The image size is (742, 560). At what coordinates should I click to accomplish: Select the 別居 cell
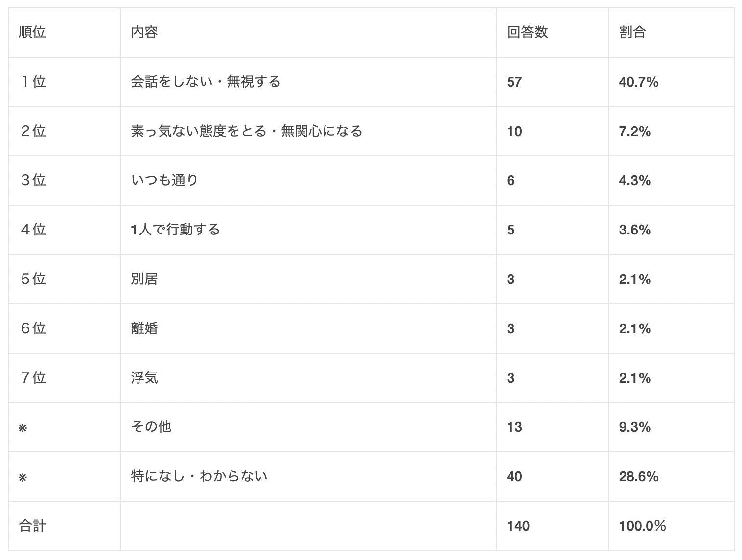pyautogui.click(x=144, y=279)
